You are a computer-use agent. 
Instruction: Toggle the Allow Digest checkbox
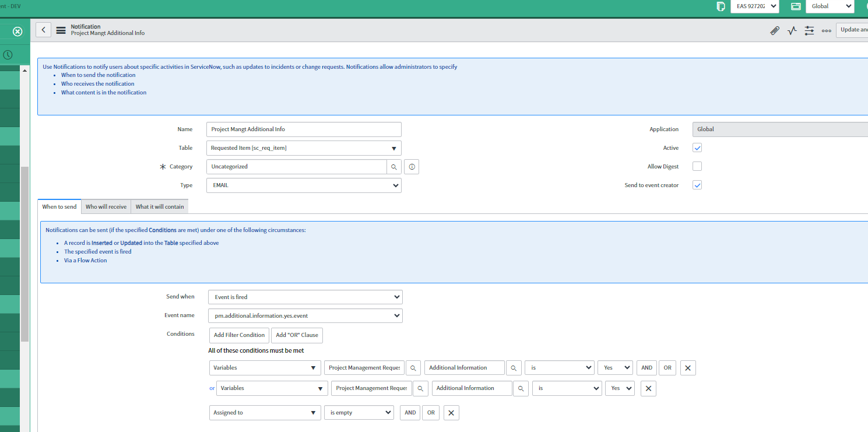697,166
